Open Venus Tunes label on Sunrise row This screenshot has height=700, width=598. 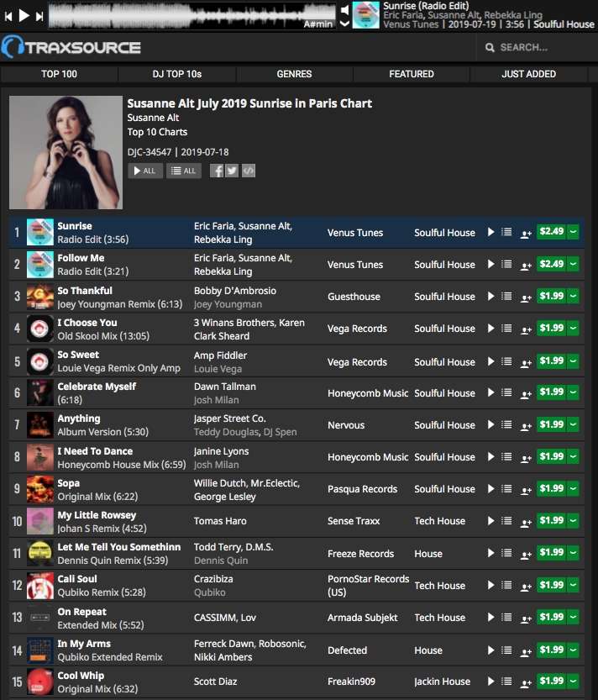[x=355, y=233]
